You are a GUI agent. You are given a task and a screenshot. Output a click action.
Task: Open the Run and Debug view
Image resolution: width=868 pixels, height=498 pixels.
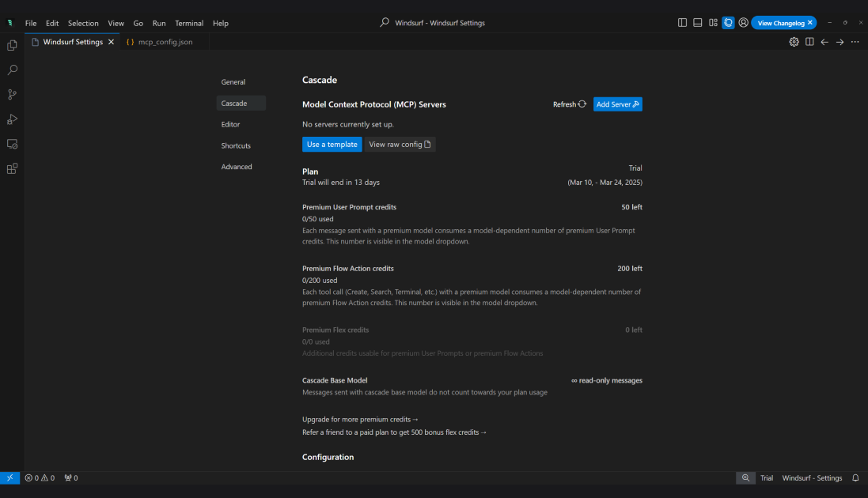tap(12, 119)
